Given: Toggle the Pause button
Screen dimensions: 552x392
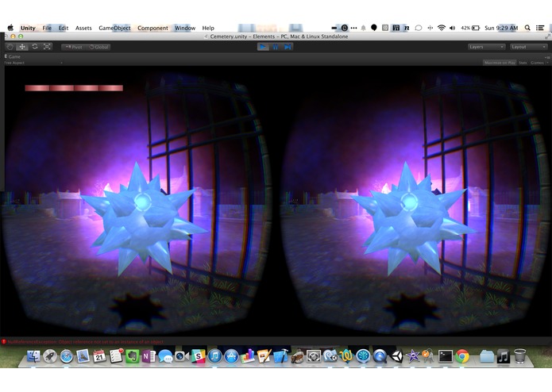Looking at the screenshot, I should [x=276, y=47].
